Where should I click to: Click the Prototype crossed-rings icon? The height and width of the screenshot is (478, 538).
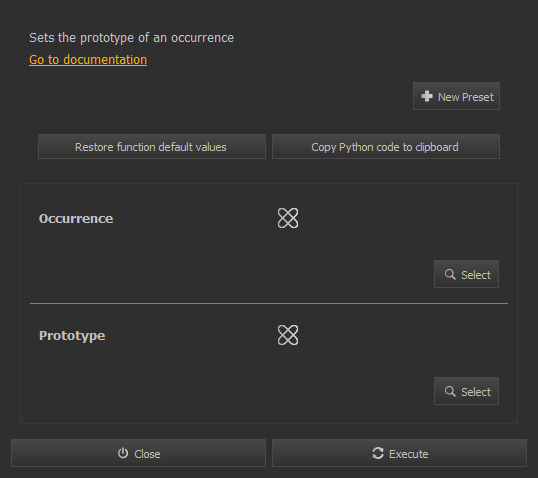click(x=288, y=335)
